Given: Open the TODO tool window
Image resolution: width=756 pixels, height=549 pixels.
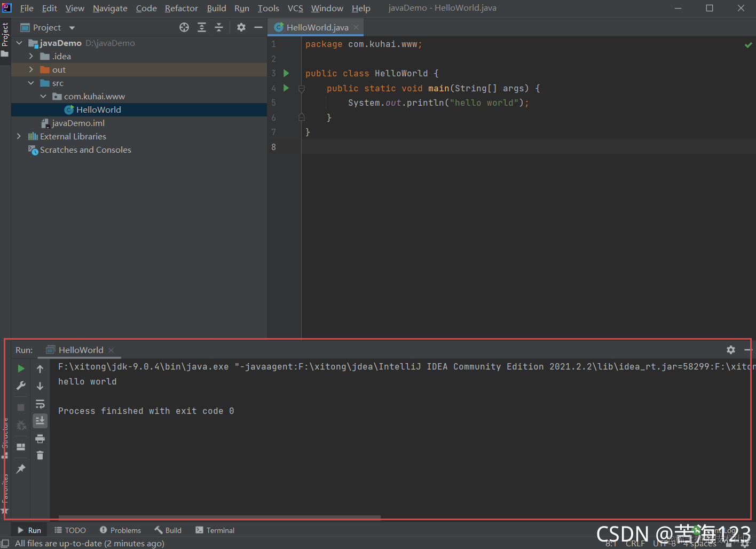Looking at the screenshot, I should coord(70,530).
